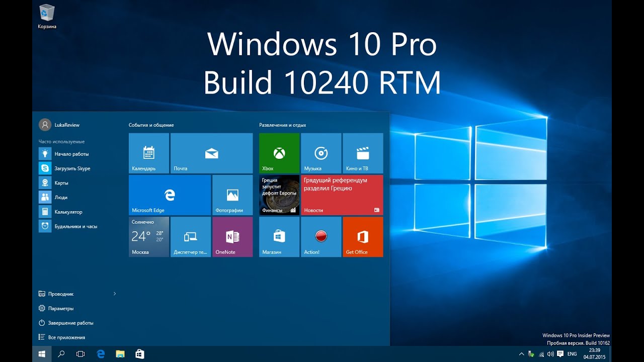Viewport: 644px width, 362px height.
Task: Open the Почта mail tile
Action: pos(211,153)
